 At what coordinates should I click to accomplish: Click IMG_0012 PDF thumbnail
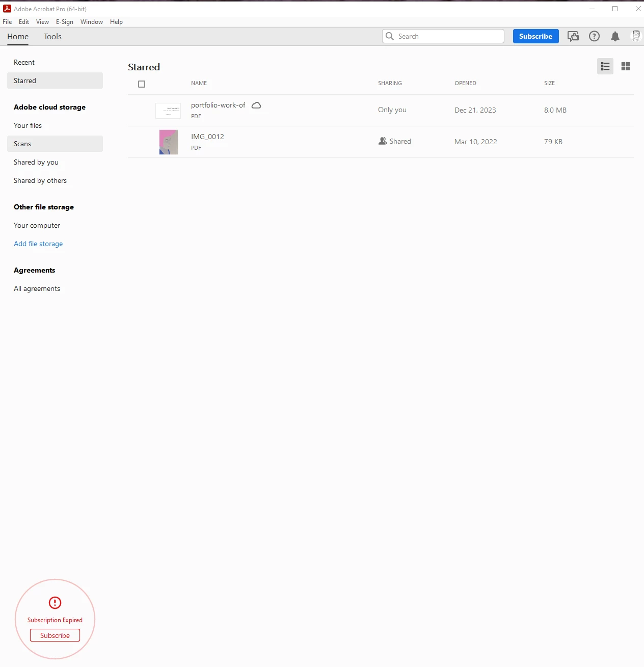click(169, 142)
